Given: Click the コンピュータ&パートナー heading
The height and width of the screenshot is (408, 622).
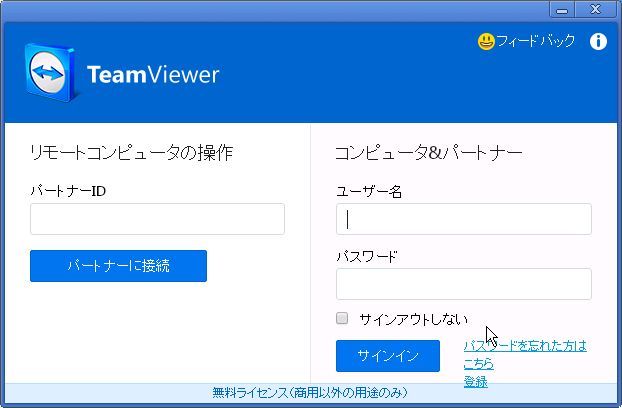Looking at the screenshot, I should click(429, 153).
